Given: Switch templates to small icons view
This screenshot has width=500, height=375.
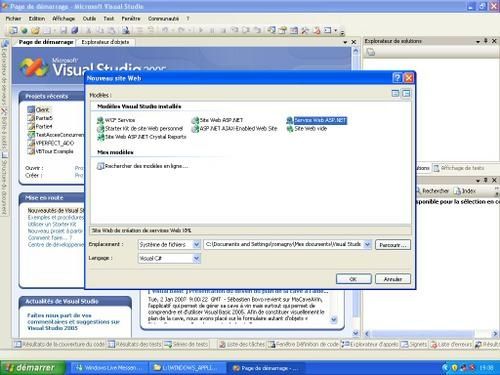Looking at the screenshot, I should pos(406,93).
